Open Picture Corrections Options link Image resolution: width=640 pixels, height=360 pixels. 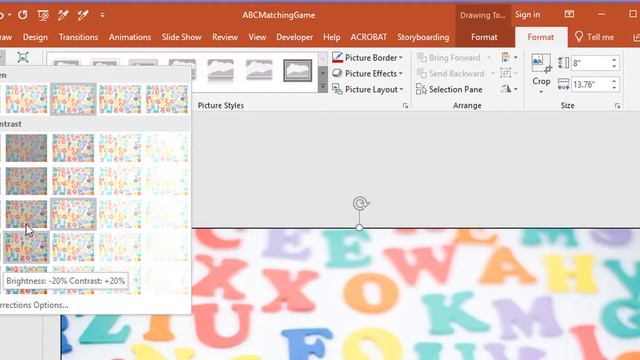click(x=34, y=305)
